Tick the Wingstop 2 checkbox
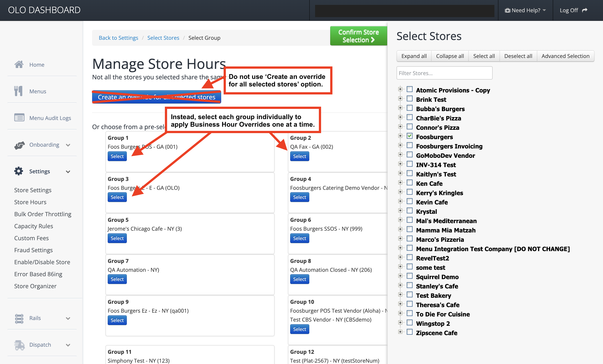 tap(409, 323)
